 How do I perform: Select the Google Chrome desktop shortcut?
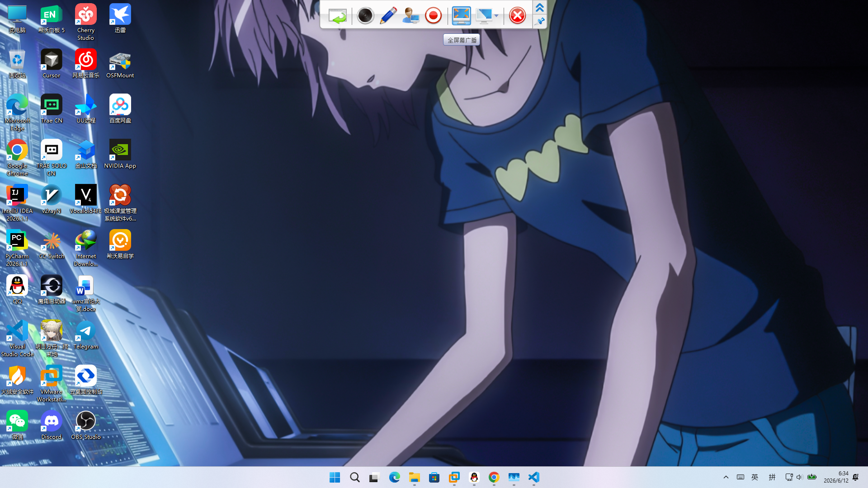pyautogui.click(x=17, y=158)
